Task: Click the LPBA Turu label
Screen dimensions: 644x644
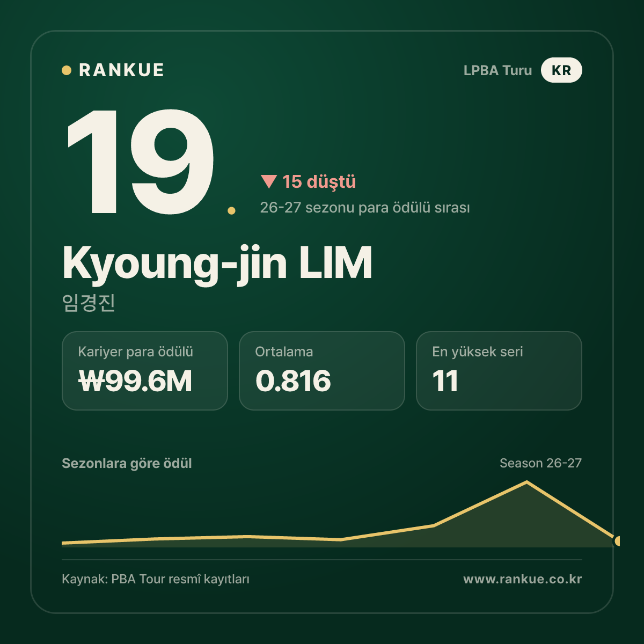Action: (497, 70)
